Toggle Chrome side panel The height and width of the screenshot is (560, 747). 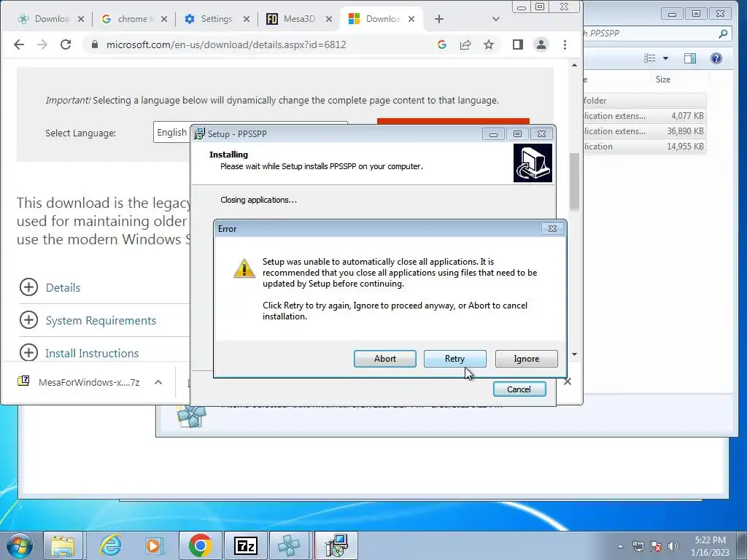point(518,44)
